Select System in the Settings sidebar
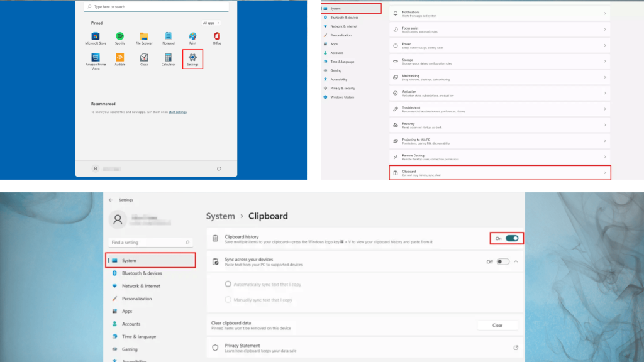 tap(149, 260)
